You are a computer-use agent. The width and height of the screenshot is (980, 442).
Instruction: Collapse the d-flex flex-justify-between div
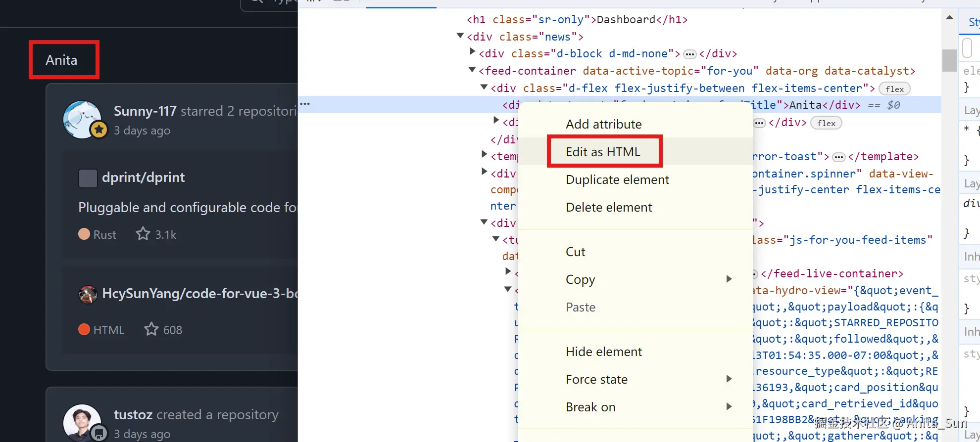(484, 87)
